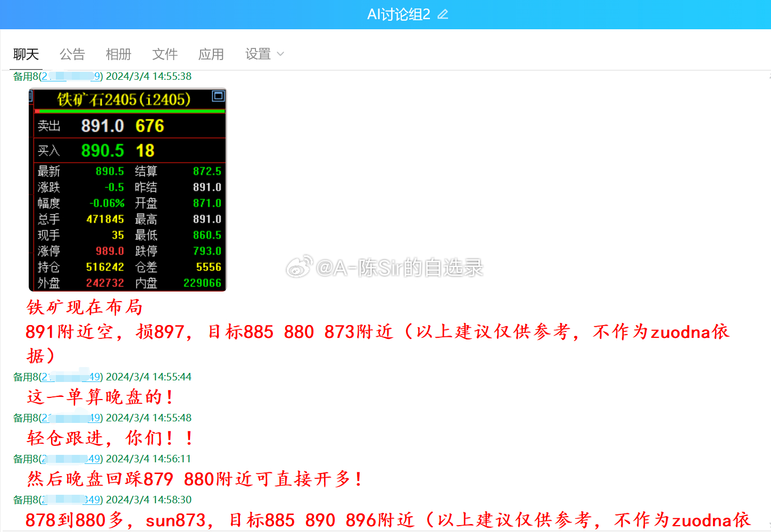Select the 应用 tab
Screen dimensions: 771x532
pyautogui.click(x=211, y=54)
